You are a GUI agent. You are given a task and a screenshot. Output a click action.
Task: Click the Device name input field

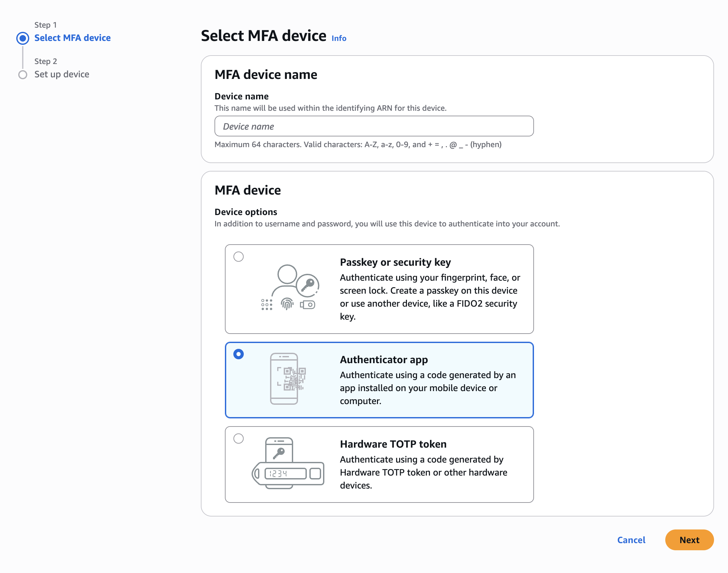374,126
